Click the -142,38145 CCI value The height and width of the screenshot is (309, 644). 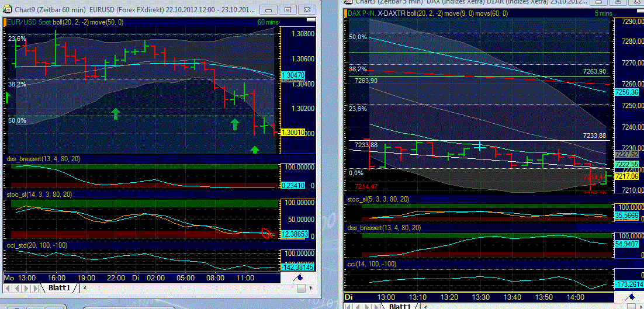(x=297, y=267)
